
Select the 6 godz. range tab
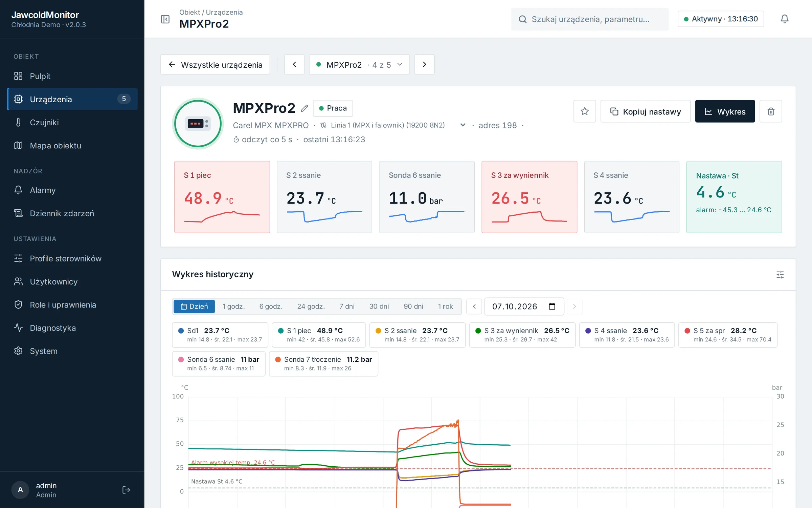pyautogui.click(x=271, y=306)
